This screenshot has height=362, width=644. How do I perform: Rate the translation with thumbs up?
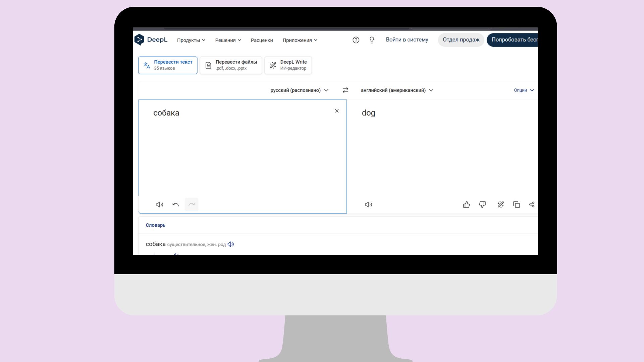466,204
